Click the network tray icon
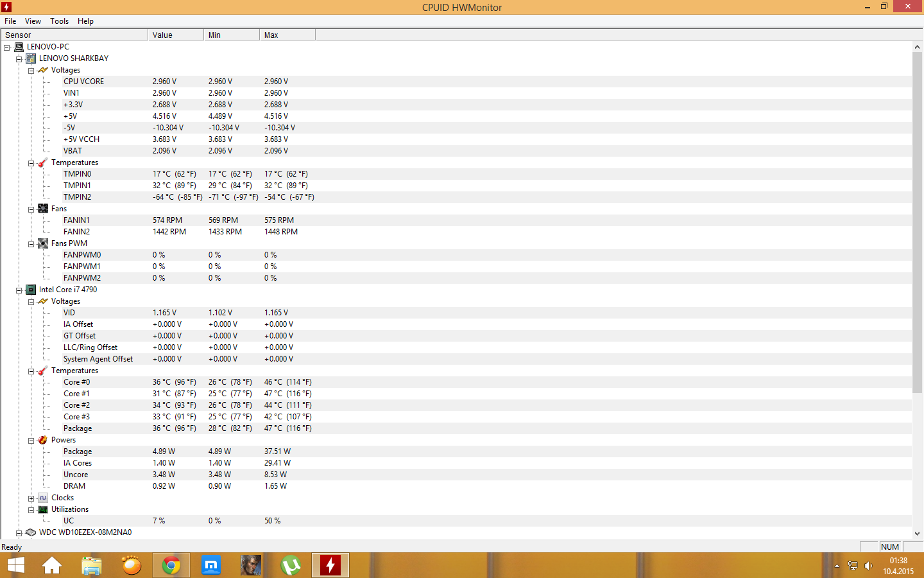The width and height of the screenshot is (924, 578). (x=853, y=566)
